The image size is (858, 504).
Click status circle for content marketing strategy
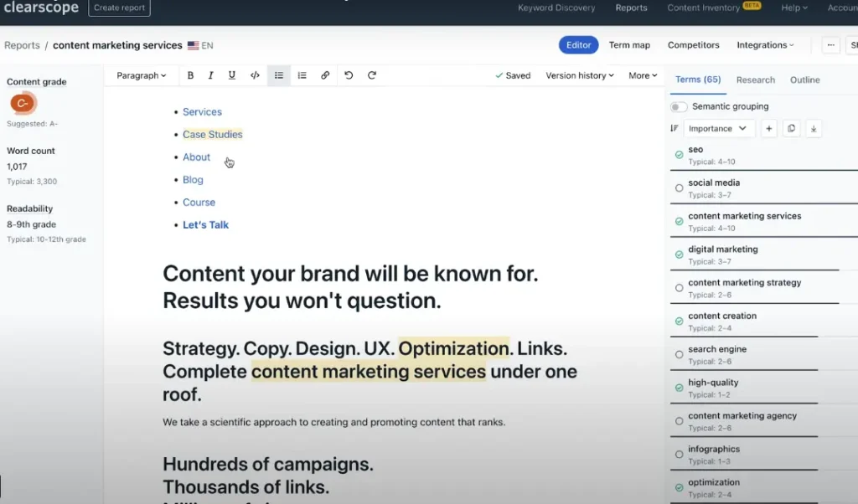click(679, 288)
